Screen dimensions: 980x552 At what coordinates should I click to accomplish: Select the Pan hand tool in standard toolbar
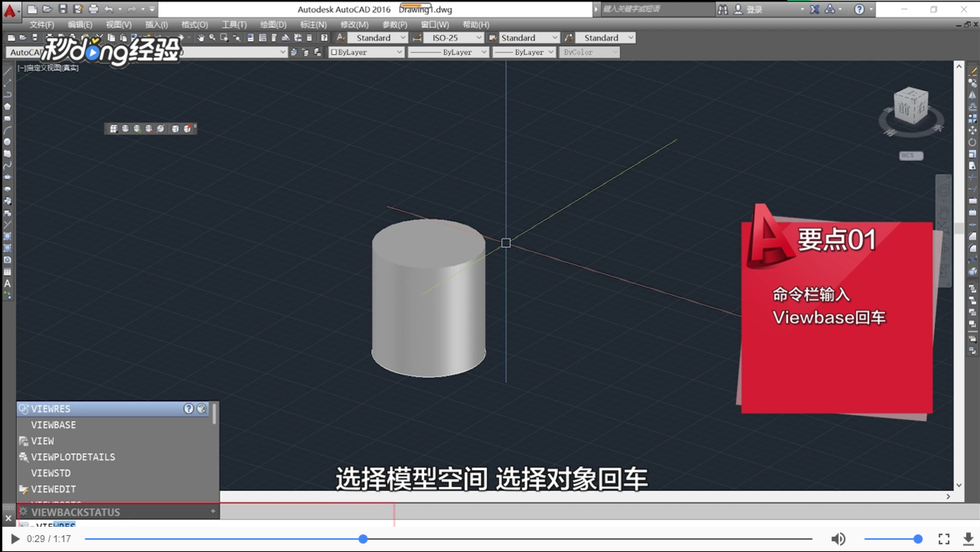click(x=201, y=38)
